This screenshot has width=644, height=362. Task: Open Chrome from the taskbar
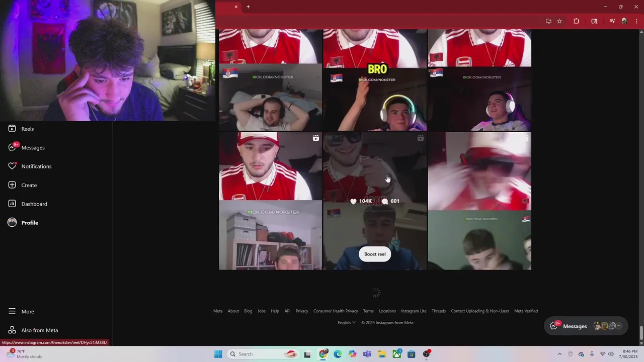point(323,354)
